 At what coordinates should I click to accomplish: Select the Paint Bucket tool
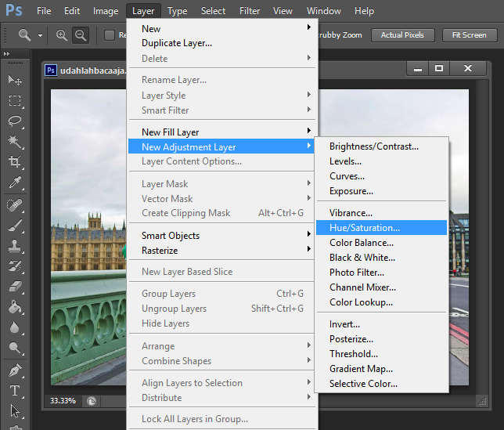tap(15, 307)
